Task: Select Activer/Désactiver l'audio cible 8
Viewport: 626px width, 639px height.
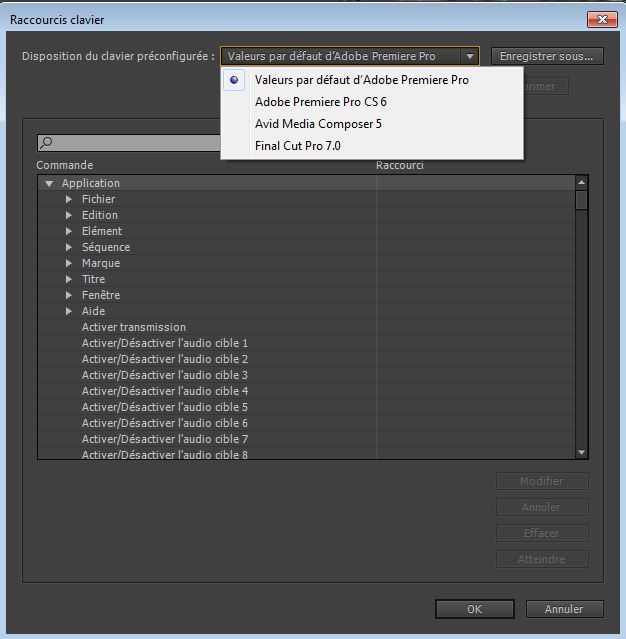Action: coord(165,454)
